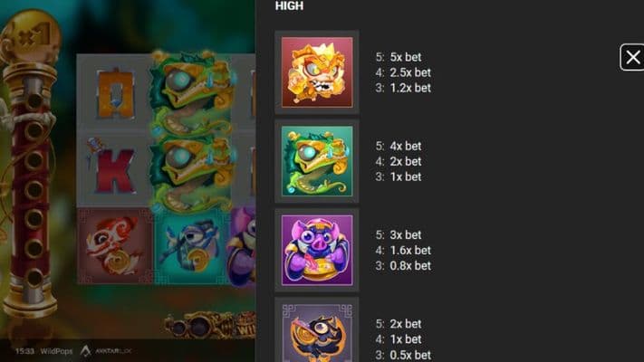
Task: Click the golden spin control below the reels
Action: tap(209, 326)
